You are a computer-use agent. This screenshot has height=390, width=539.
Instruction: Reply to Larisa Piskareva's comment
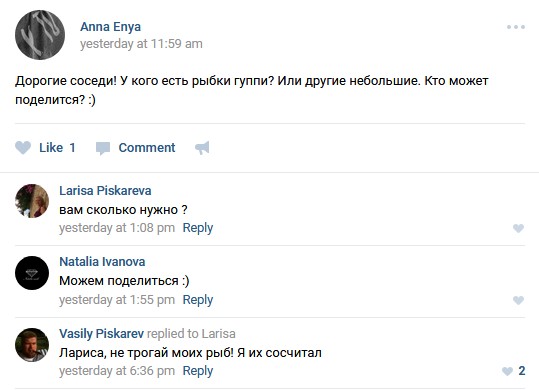(x=198, y=228)
